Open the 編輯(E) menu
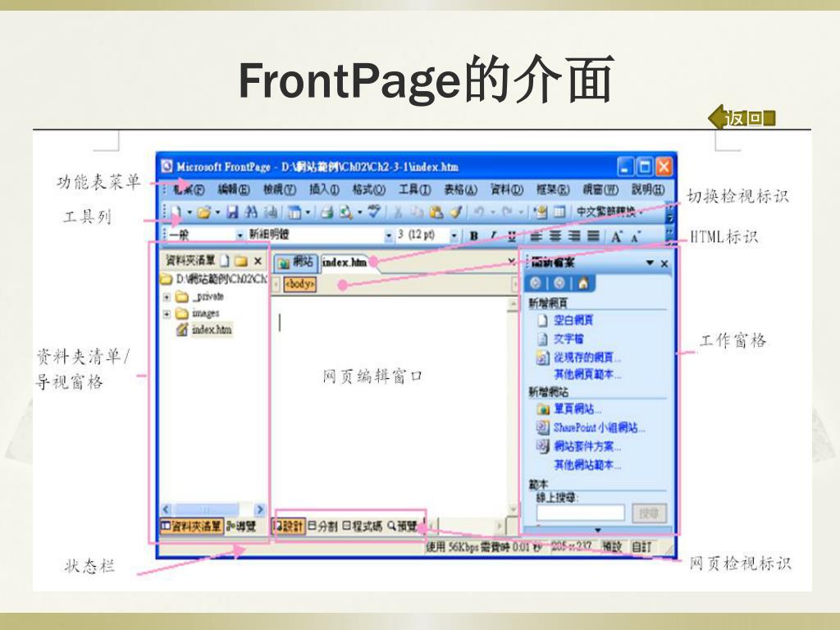840x630 pixels. (x=234, y=189)
